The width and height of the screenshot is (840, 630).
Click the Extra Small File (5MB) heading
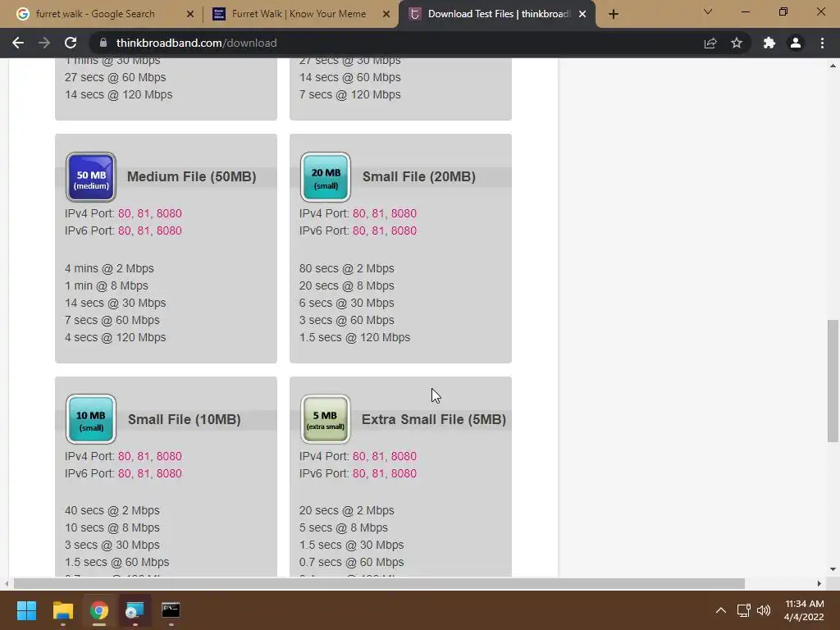click(x=434, y=419)
